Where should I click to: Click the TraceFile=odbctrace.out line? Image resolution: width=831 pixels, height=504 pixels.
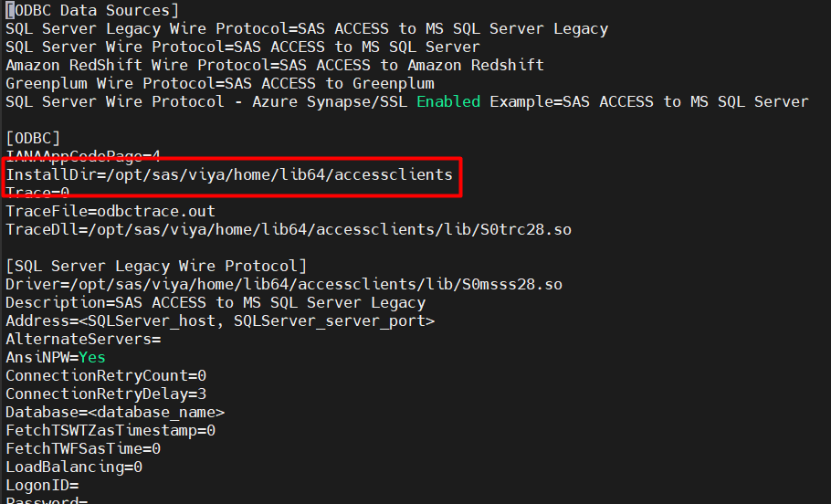click(110, 211)
